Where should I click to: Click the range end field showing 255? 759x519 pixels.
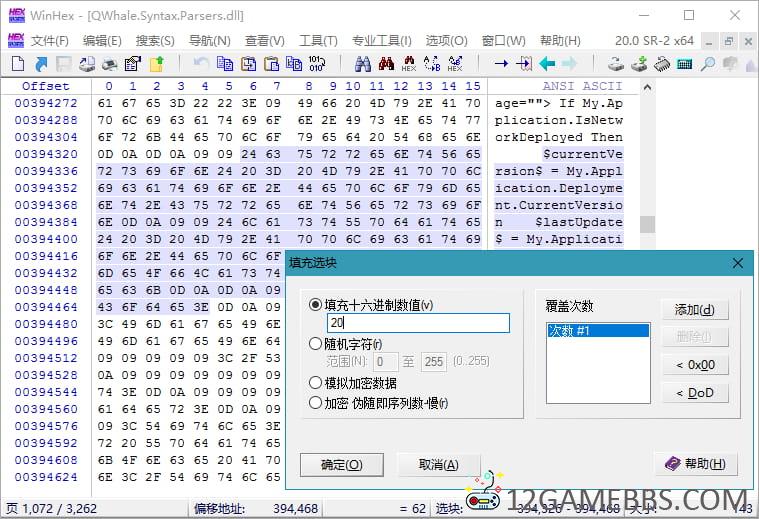coord(435,362)
